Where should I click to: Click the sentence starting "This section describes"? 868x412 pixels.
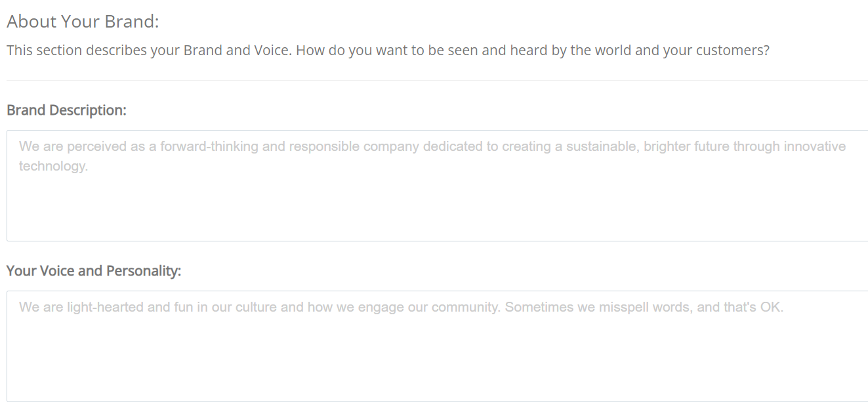click(387, 51)
